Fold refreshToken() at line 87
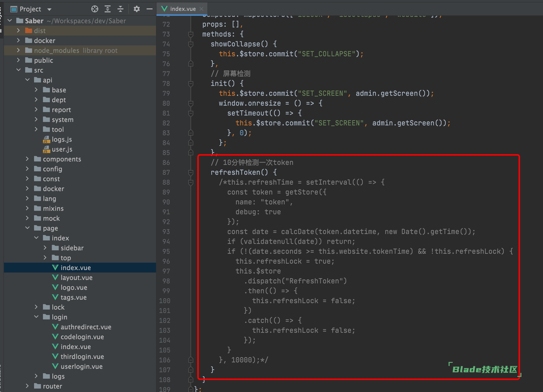Screen dimensions: 543x392 (x=191, y=173)
